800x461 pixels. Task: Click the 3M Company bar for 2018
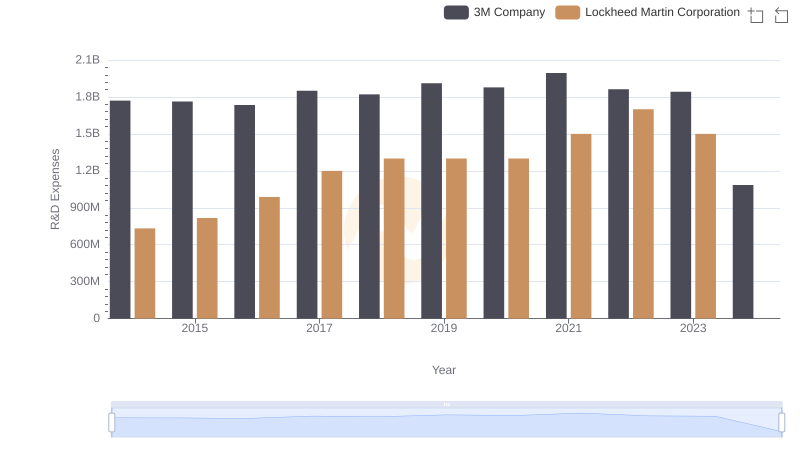369,207
